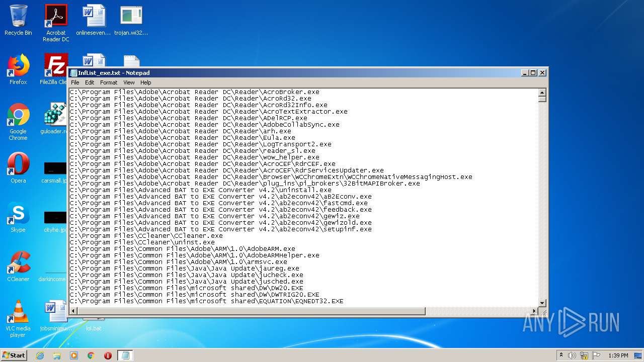
Task: Open the Windows Start menu
Action: 14,355
